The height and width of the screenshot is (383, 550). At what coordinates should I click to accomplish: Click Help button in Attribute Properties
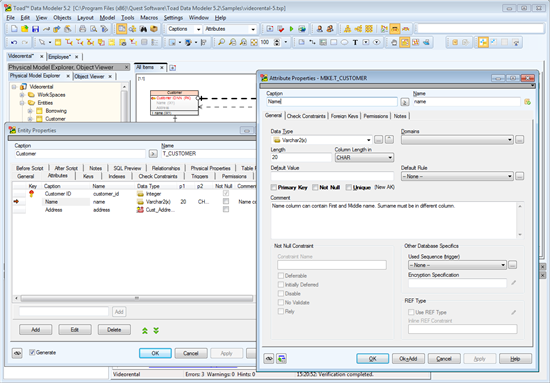pyautogui.click(x=515, y=358)
